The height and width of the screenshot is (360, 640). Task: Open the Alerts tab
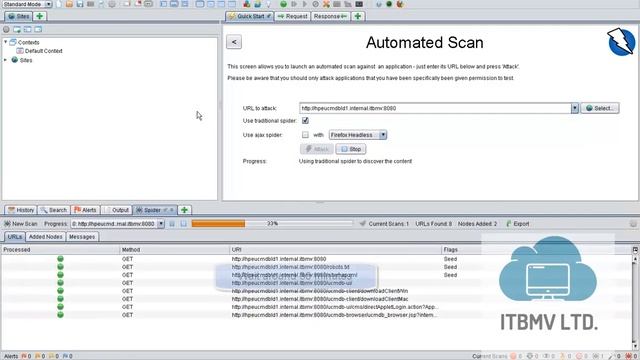(x=85, y=210)
